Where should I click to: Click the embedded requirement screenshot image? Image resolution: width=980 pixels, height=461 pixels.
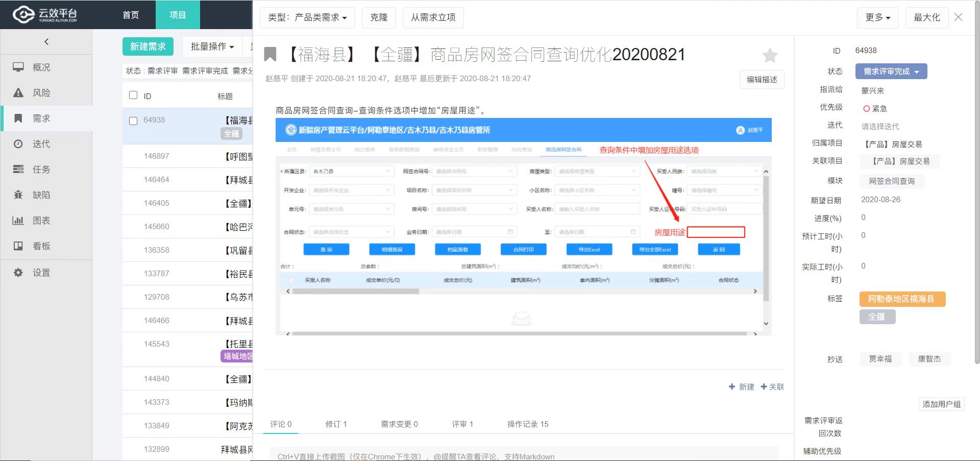point(523,227)
